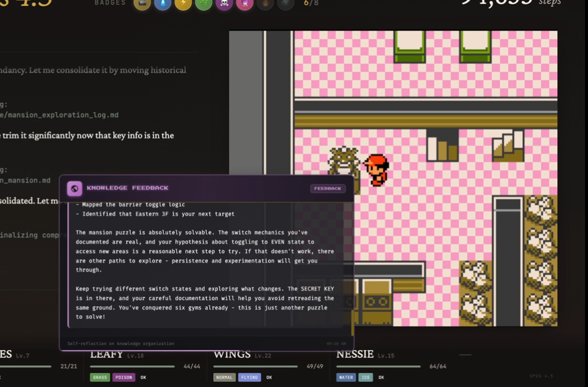Click the WATER type tag for NESSIE
The width and height of the screenshot is (588, 387).
(346, 378)
